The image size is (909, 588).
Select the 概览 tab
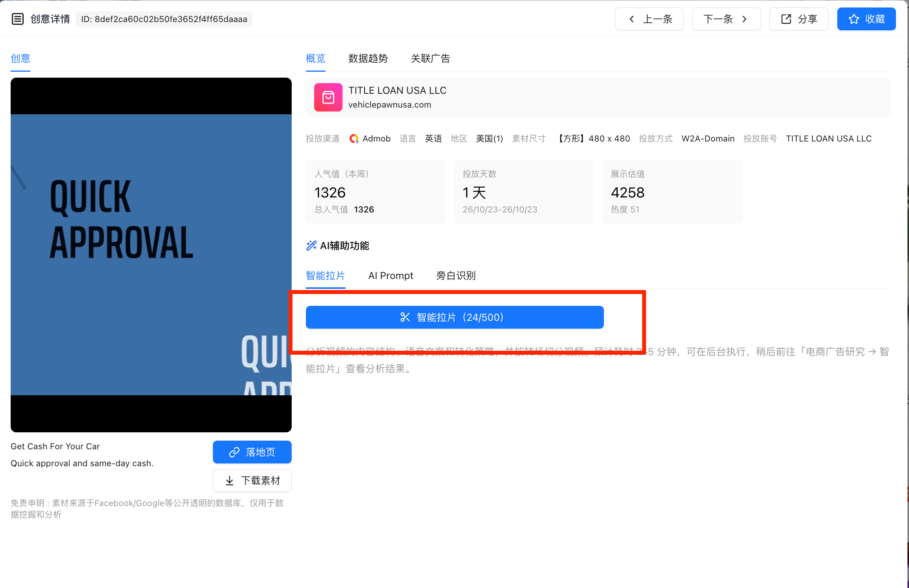click(x=315, y=59)
